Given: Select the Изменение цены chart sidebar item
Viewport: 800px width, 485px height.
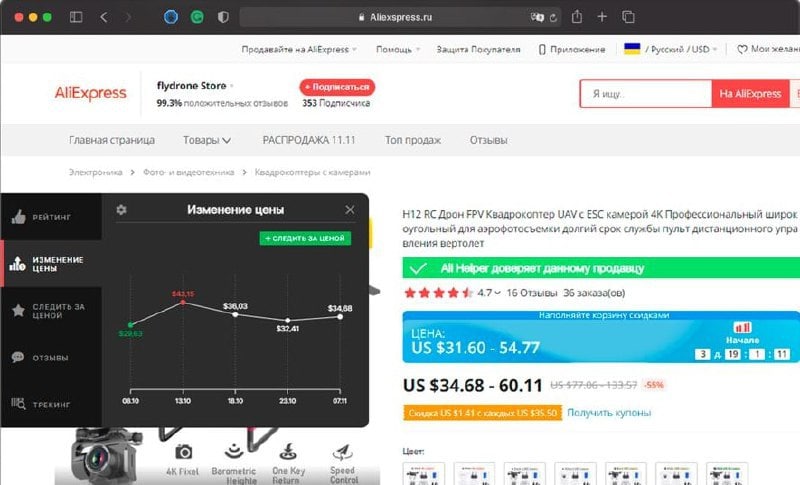Looking at the screenshot, I should pos(51,264).
